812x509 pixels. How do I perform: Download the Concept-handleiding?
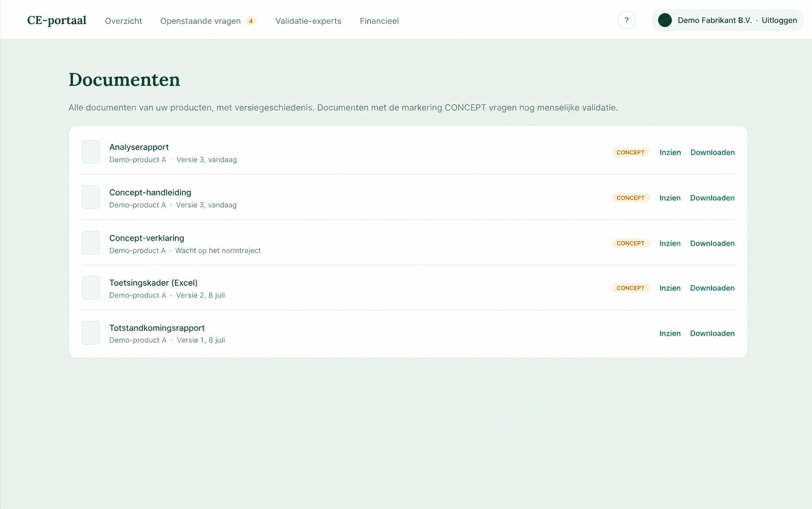712,198
